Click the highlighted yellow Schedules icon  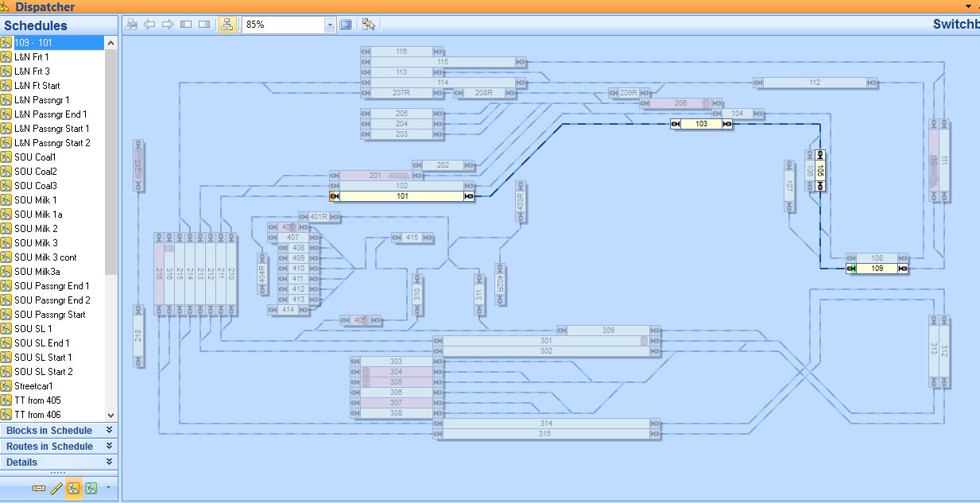tap(73, 489)
